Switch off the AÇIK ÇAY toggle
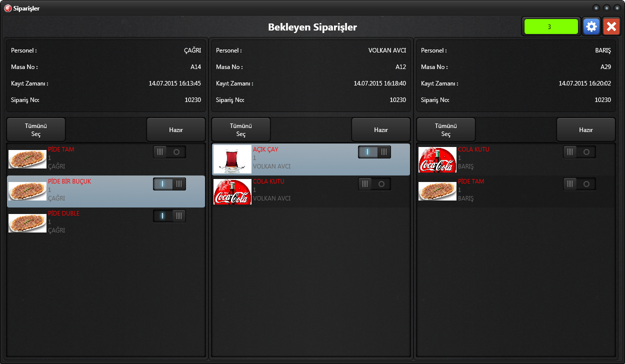625x364 pixels. pyautogui.click(x=374, y=152)
